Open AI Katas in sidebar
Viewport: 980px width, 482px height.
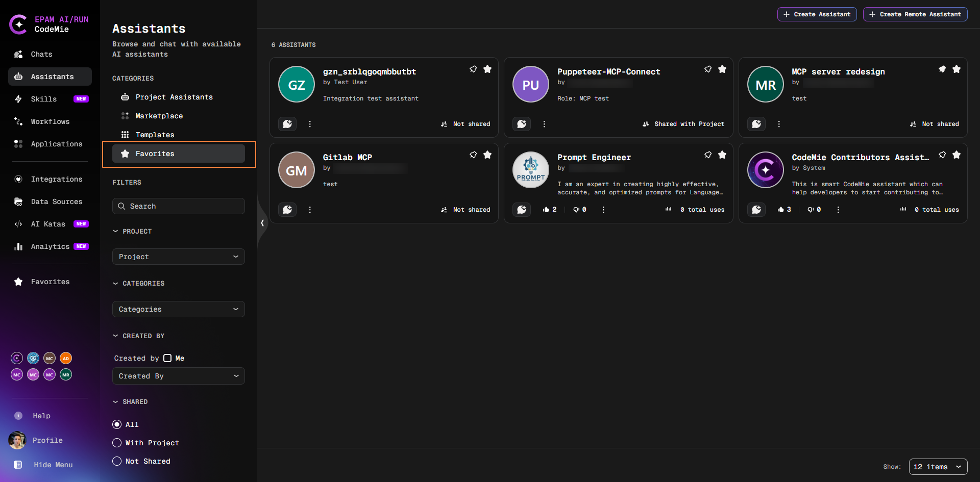[x=50, y=224]
